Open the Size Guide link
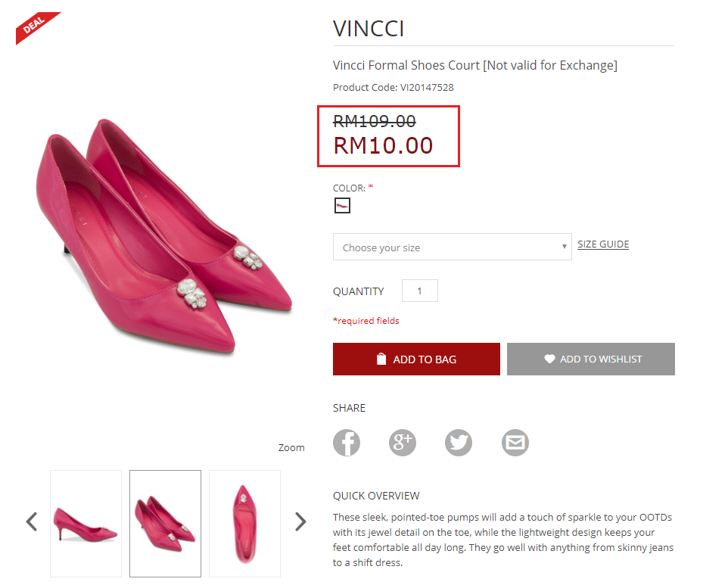This screenshot has height=585, width=728. [x=603, y=244]
